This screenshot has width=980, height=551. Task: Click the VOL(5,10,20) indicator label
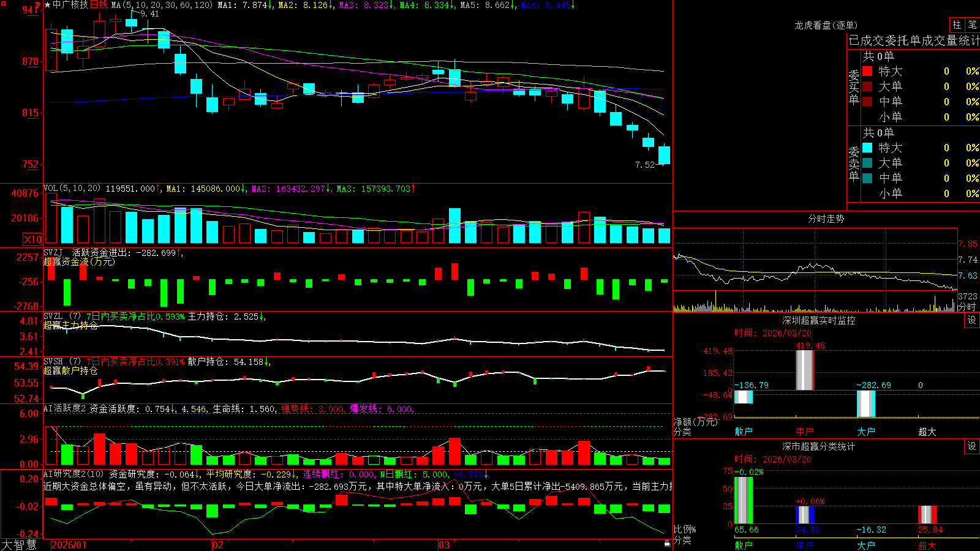(72, 189)
